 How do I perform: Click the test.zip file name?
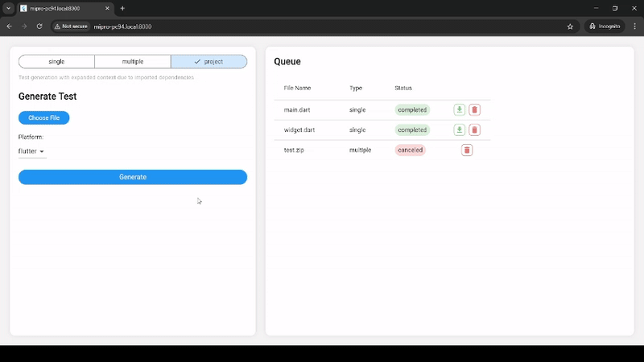point(294,150)
